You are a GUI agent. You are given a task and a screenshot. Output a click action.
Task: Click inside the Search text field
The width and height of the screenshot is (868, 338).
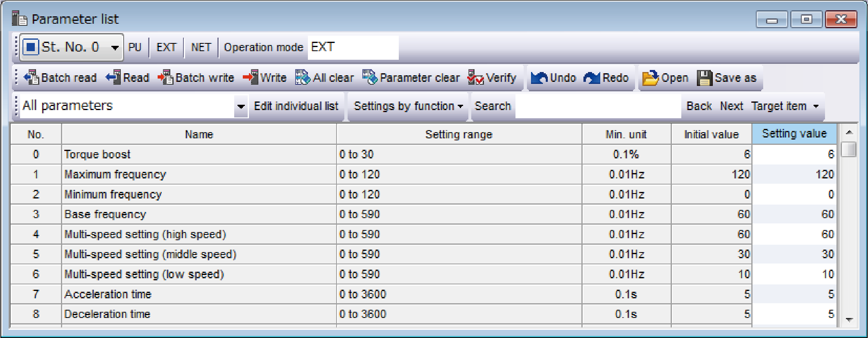[x=598, y=106]
